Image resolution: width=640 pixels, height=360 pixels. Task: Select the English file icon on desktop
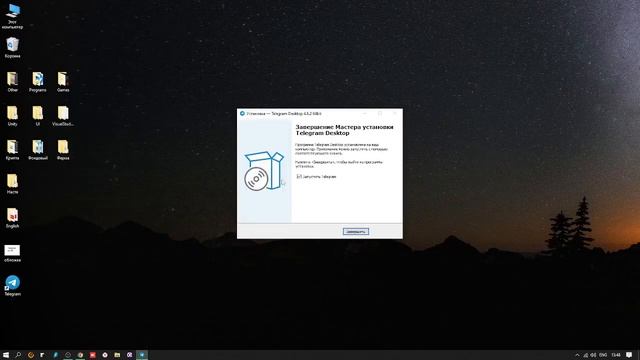pyautogui.click(x=12, y=218)
